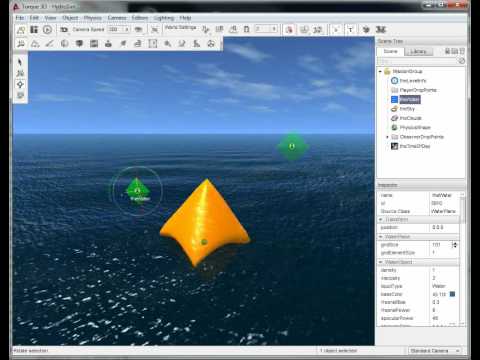Collapse the MissionGroup tree node
Viewport: 480px width, 360px height.
[380, 71]
